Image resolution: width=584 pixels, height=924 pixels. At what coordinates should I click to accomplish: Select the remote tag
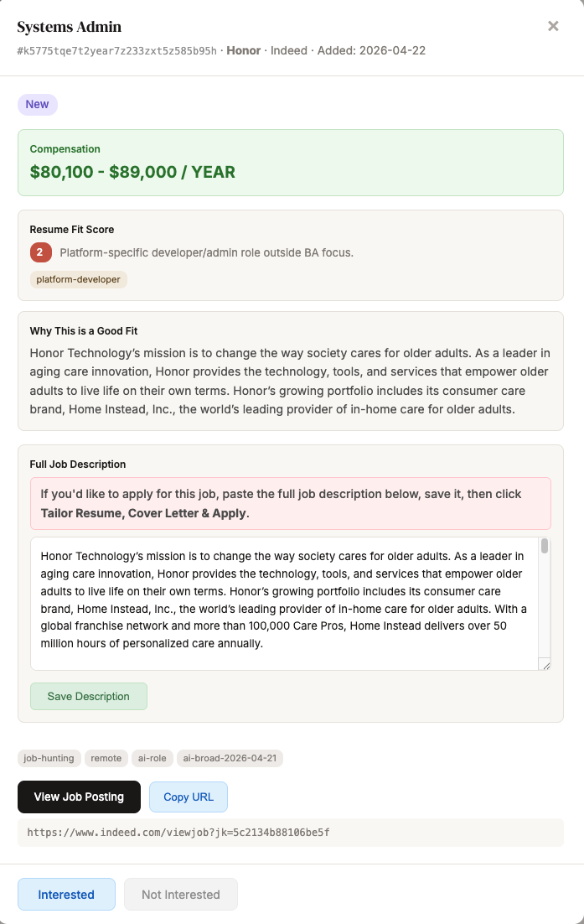tap(106, 758)
